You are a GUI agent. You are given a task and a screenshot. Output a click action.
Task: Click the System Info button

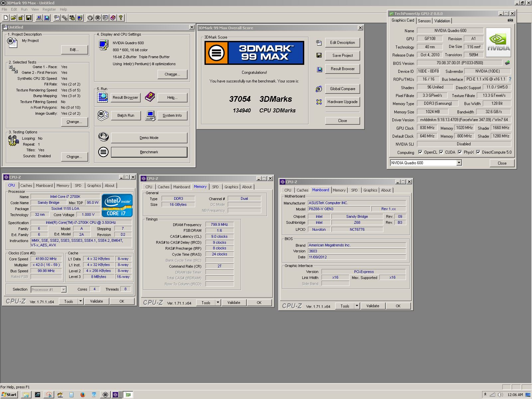tap(172, 115)
